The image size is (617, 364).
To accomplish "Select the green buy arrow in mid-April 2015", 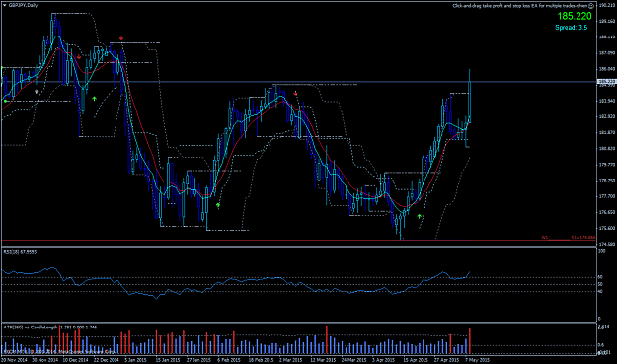I will (x=420, y=216).
